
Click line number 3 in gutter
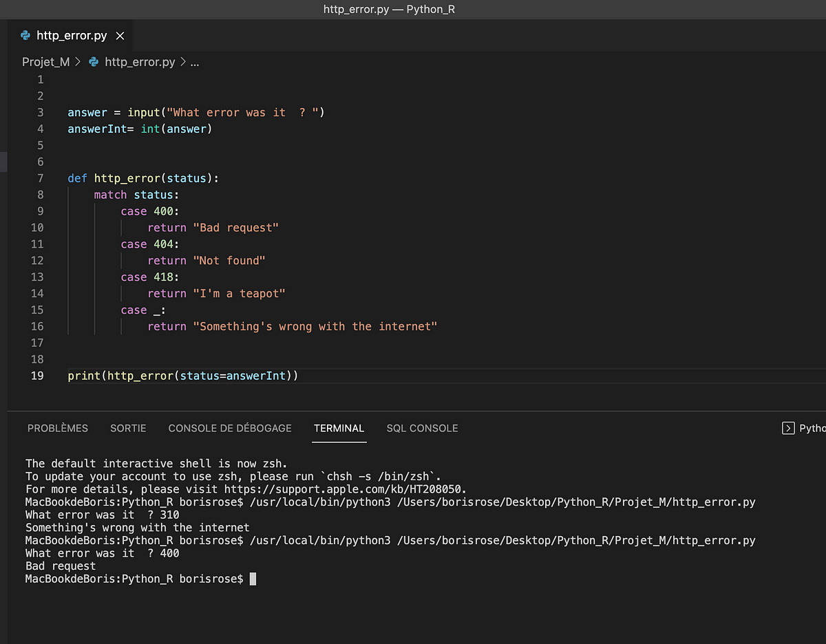pos(40,112)
